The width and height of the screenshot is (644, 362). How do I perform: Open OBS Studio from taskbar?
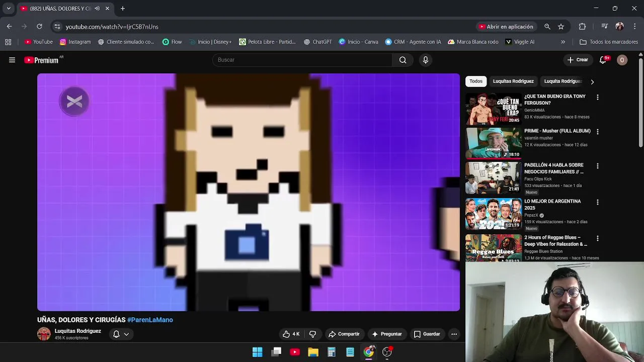(x=387, y=352)
